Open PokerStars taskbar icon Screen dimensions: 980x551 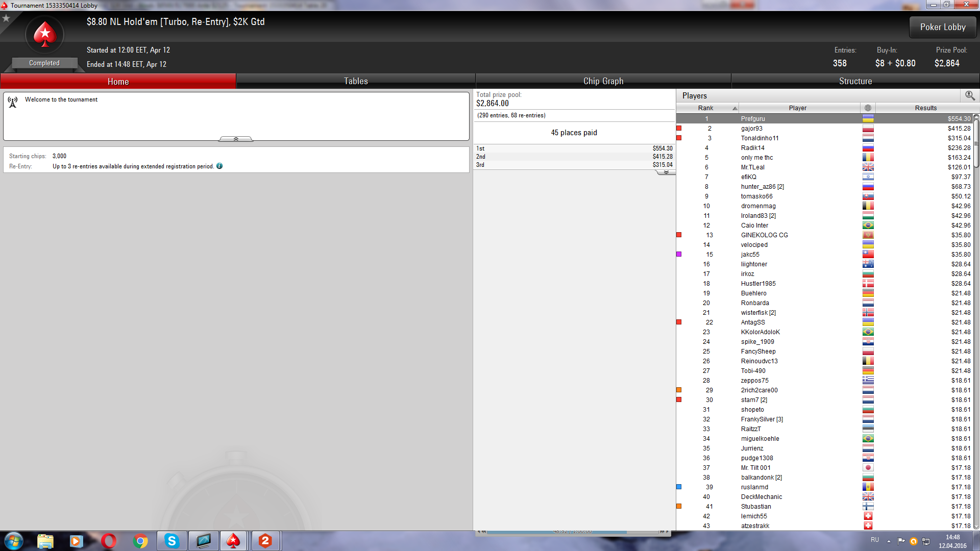(x=234, y=541)
